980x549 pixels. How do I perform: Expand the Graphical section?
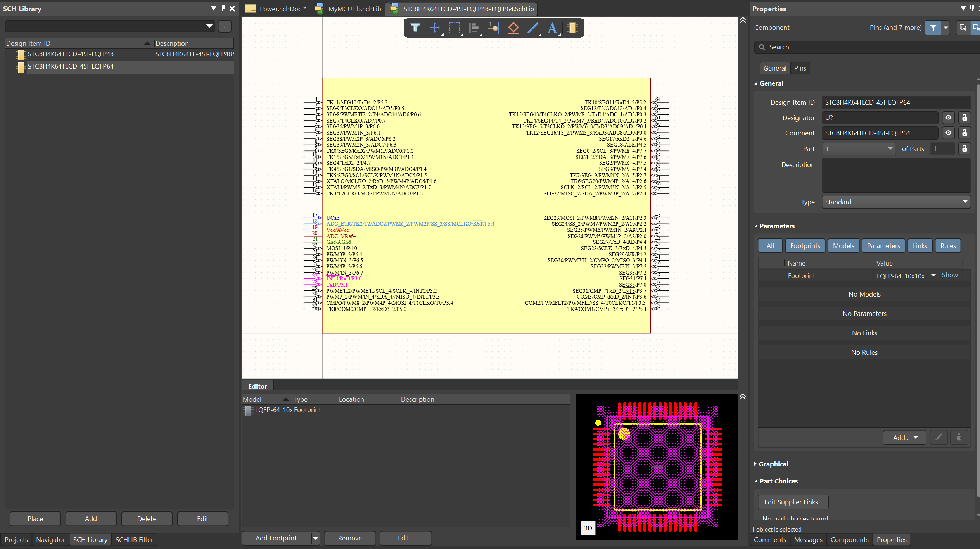coord(755,464)
